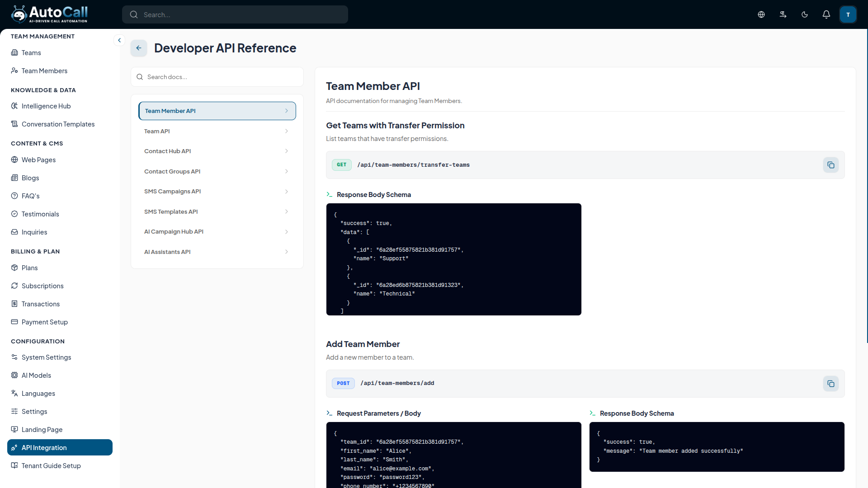Open Tenant Guide Setup in the sidebar
The height and width of the screenshot is (488, 868).
[60, 466]
